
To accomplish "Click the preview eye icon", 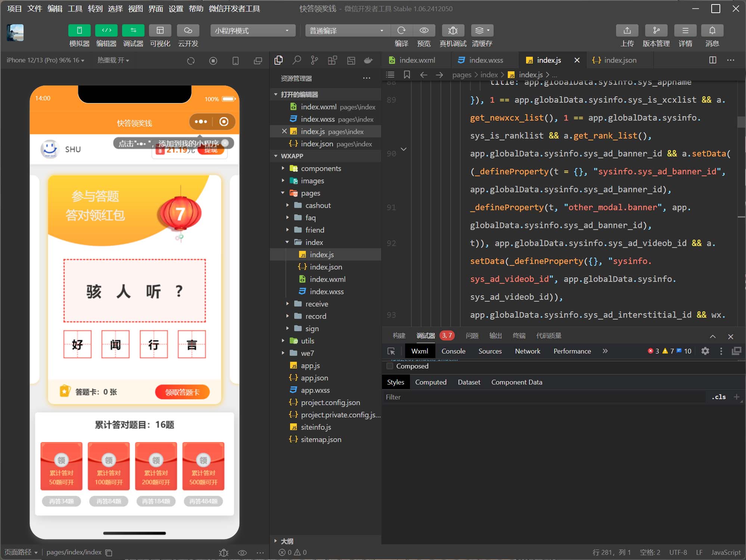I will pyautogui.click(x=424, y=30).
